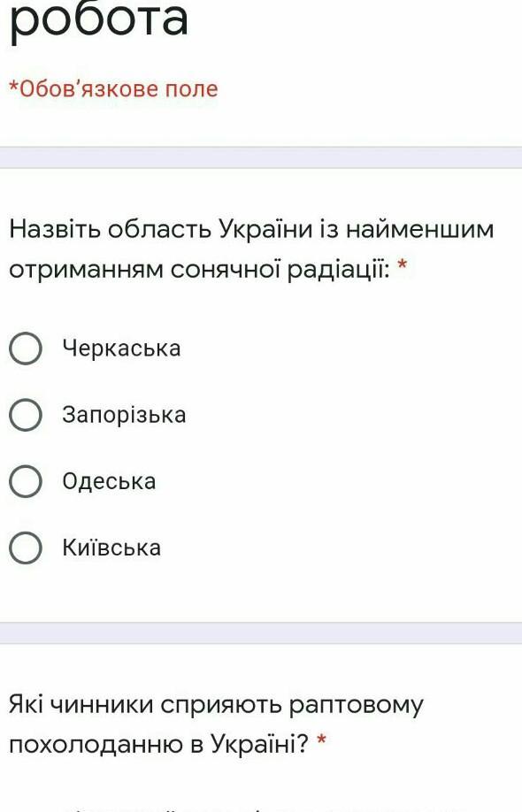Choose the Запорізька radio button circle

[26, 415]
